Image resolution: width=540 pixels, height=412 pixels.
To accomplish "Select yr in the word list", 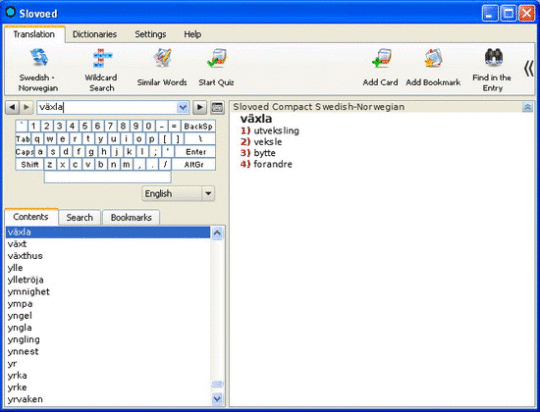I will [x=107, y=363].
